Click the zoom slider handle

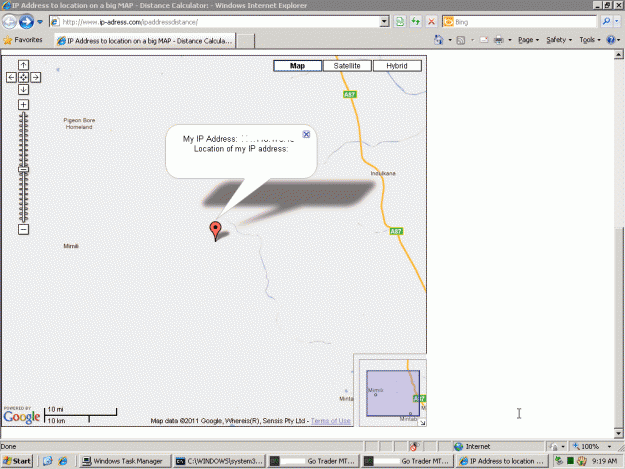[23, 170]
